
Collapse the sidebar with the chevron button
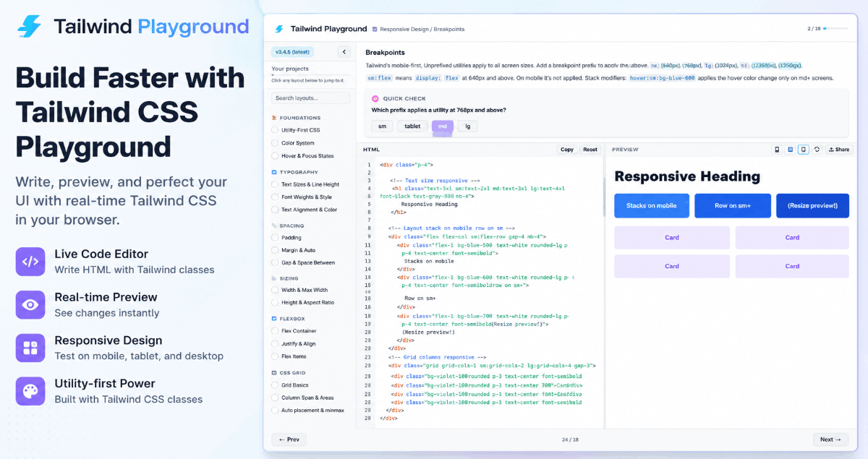point(344,52)
